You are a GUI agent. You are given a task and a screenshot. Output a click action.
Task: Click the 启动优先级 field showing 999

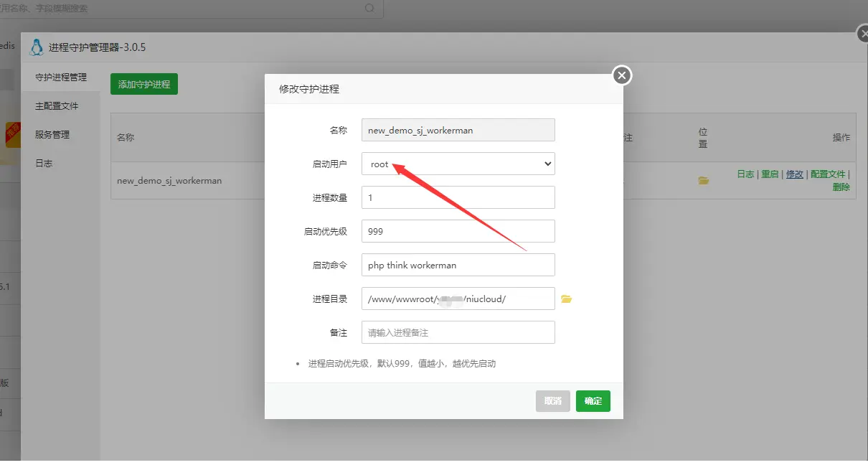coord(458,231)
